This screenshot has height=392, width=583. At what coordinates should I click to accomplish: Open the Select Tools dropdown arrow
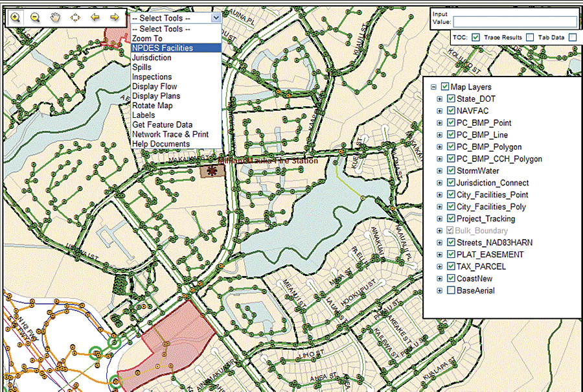[x=216, y=18]
